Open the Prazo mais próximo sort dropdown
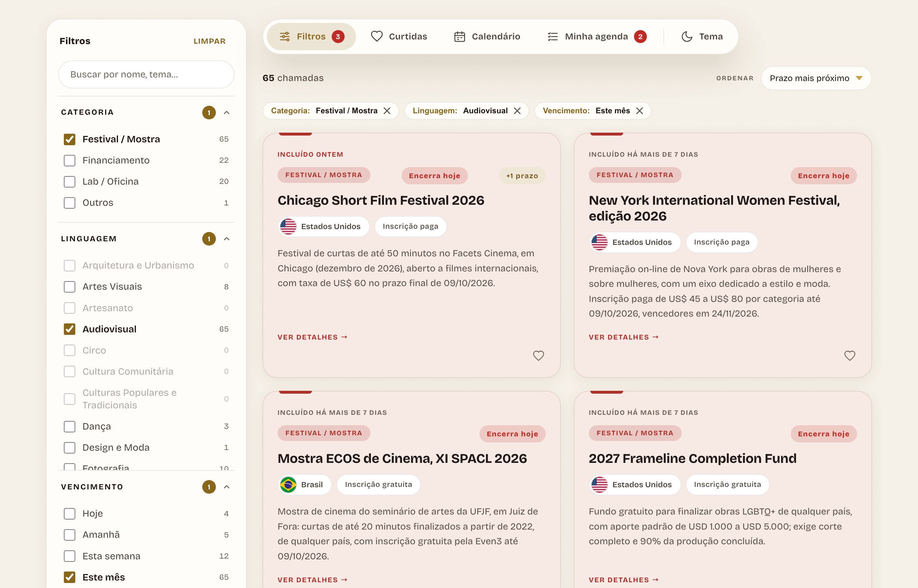This screenshot has width=918, height=588. [816, 78]
